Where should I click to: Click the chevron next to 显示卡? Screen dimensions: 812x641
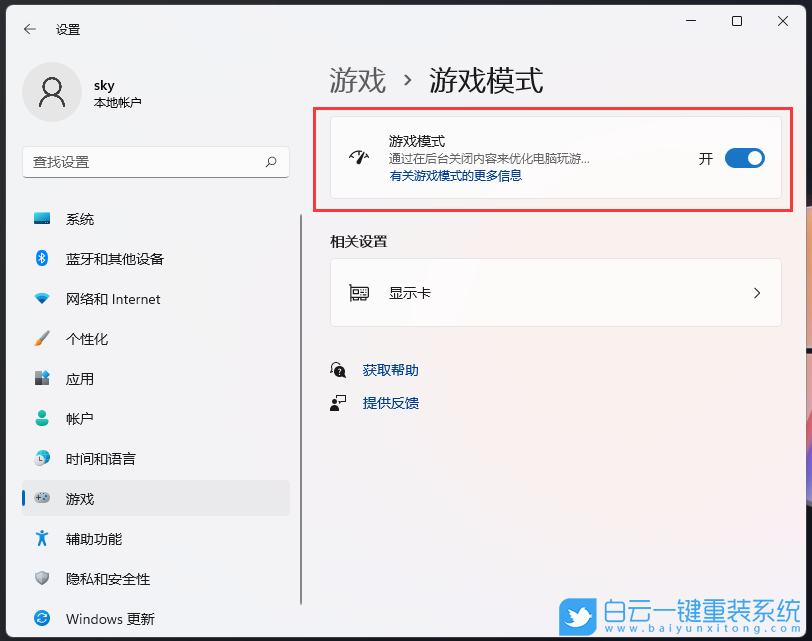(757, 292)
